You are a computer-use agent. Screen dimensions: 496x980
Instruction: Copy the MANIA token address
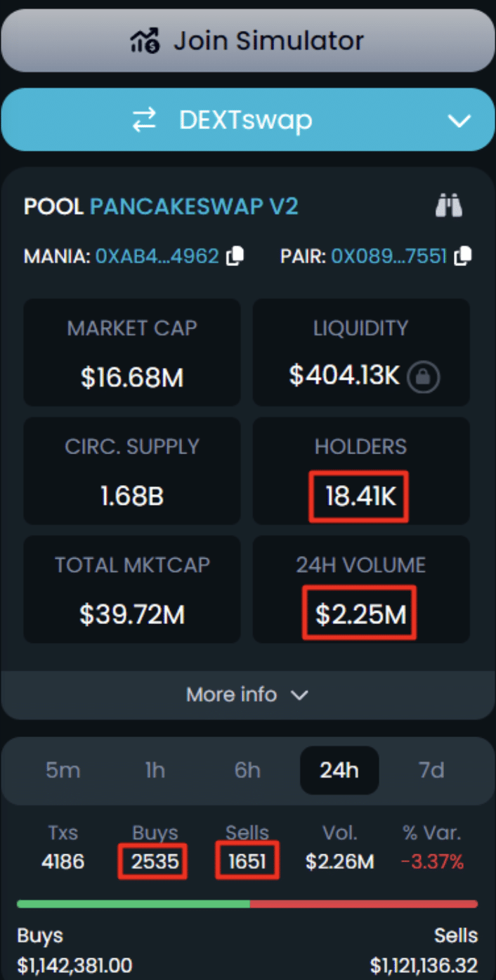tap(235, 256)
